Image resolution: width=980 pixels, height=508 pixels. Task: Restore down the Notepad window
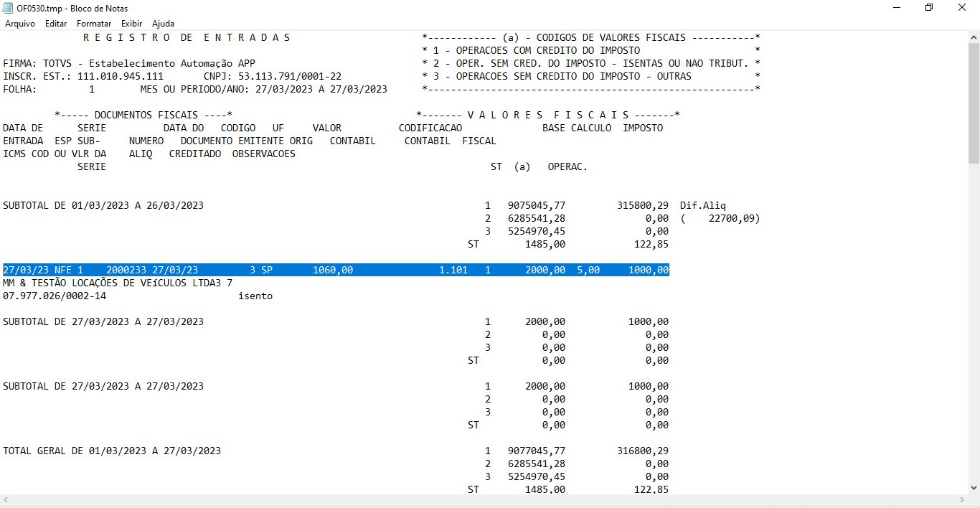[x=929, y=8]
